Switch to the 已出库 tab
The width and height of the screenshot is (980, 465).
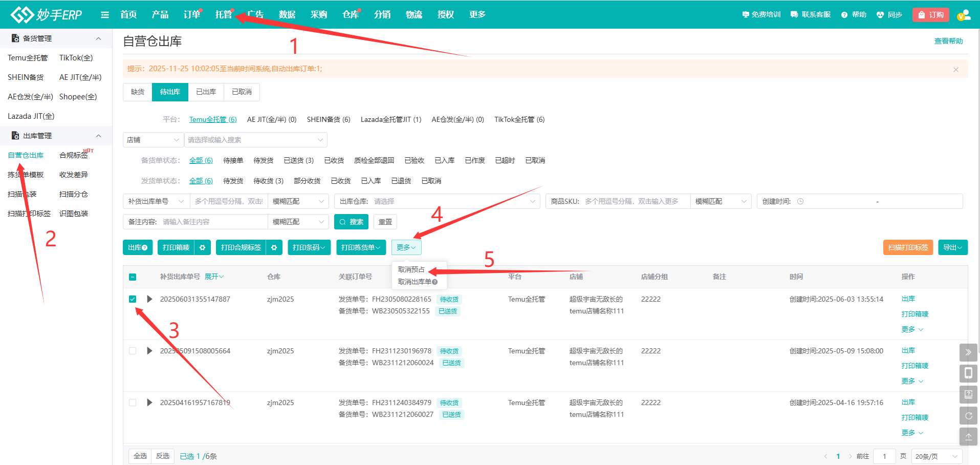point(206,92)
